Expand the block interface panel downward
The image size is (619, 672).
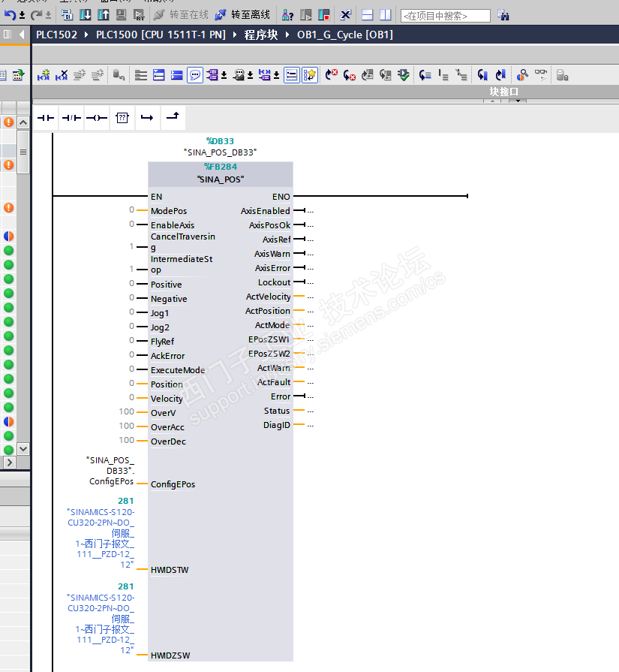click(x=517, y=101)
